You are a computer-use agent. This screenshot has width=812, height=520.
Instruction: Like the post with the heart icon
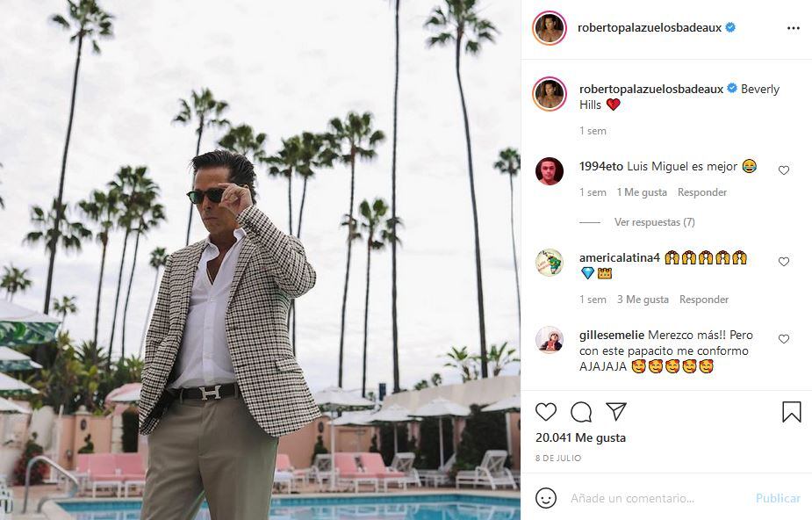(x=546, y=411)
